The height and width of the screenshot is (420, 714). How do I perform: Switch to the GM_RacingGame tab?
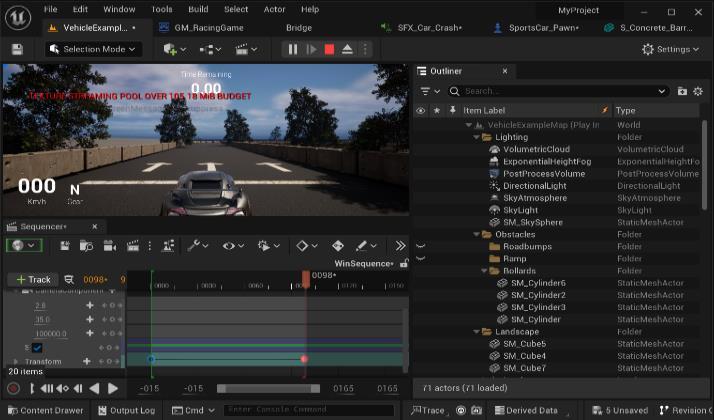coord(201,28)
